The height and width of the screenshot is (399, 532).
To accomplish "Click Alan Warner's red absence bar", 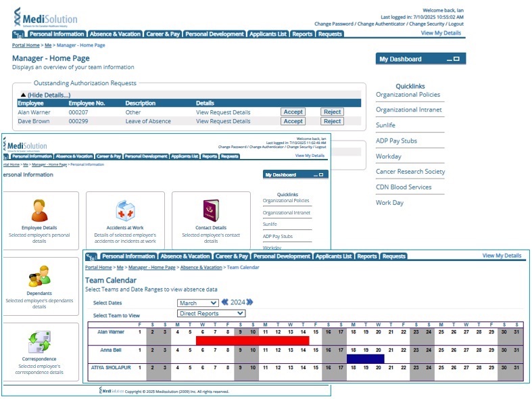I will click(x=252, y=341).
